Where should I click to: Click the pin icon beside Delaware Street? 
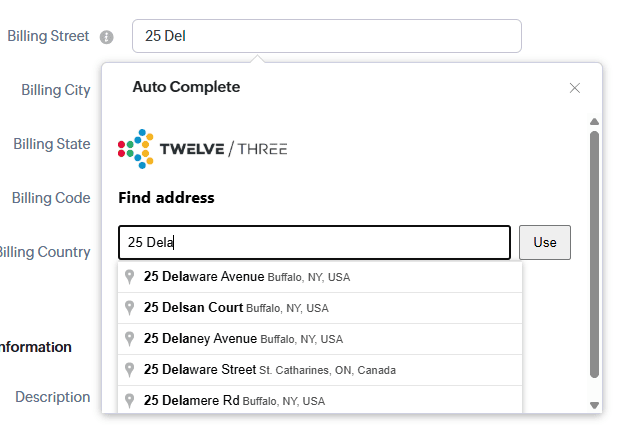pos(129,370)
